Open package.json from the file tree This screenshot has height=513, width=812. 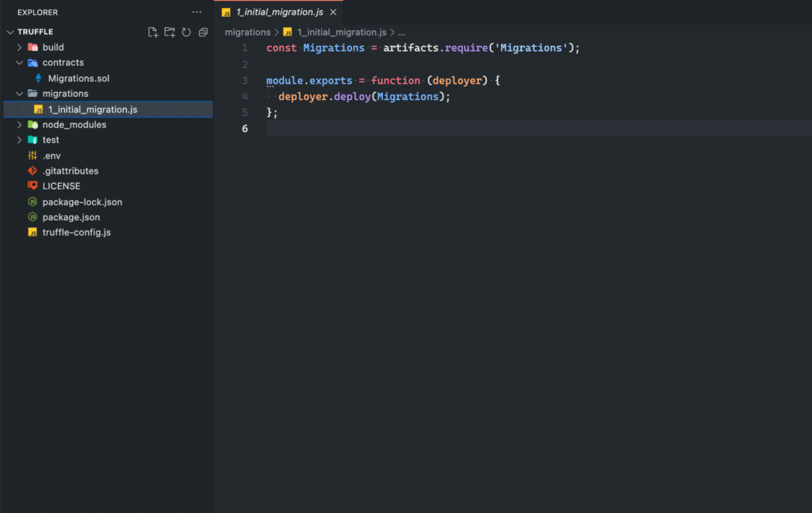pos(71,217)
